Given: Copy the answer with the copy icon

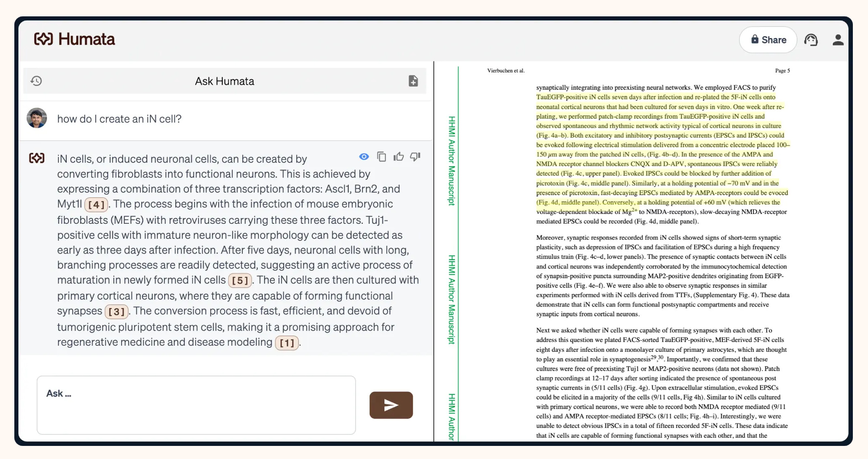Looking at the screenshot, I should click(381, 157).
